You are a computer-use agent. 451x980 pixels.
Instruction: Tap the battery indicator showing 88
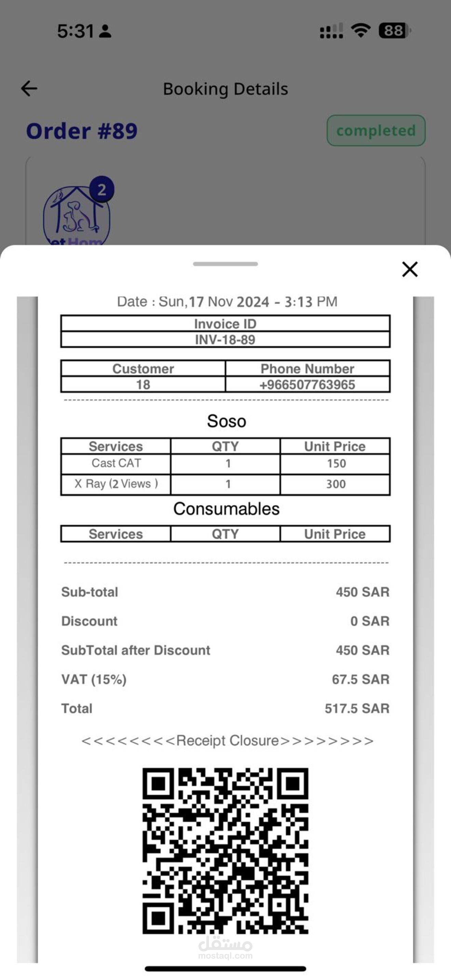(395, 30)
